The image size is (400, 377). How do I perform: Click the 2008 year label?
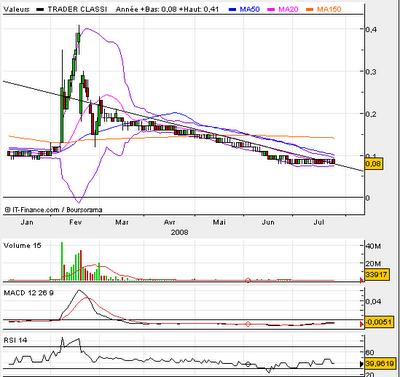(179, 232)
